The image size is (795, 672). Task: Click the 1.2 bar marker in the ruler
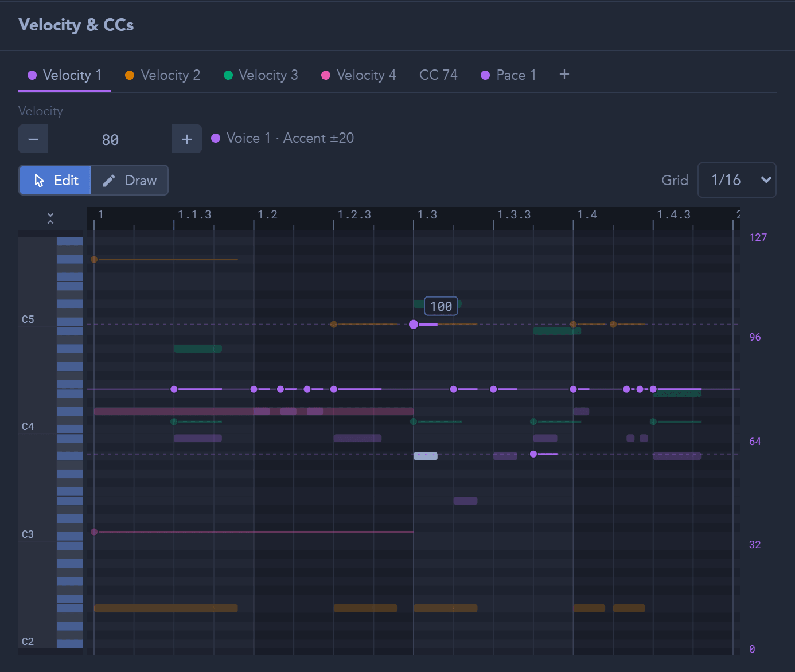click(267, 214)
